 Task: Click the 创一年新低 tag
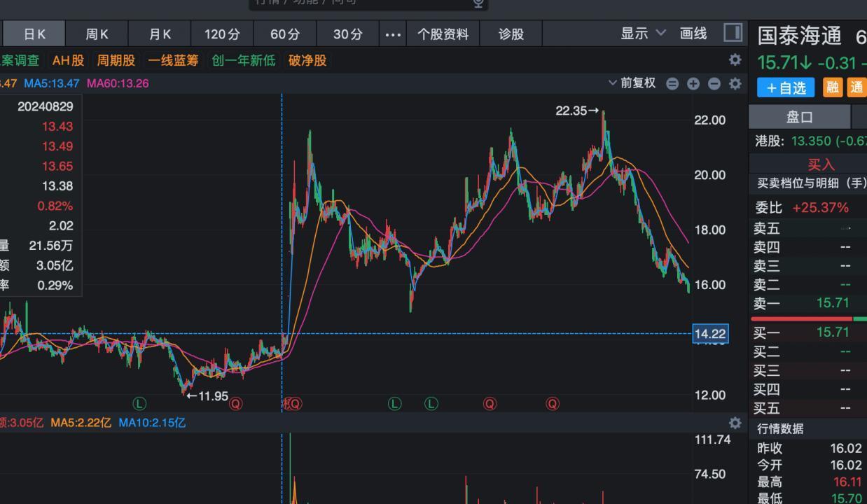click(x=244, y=60)
